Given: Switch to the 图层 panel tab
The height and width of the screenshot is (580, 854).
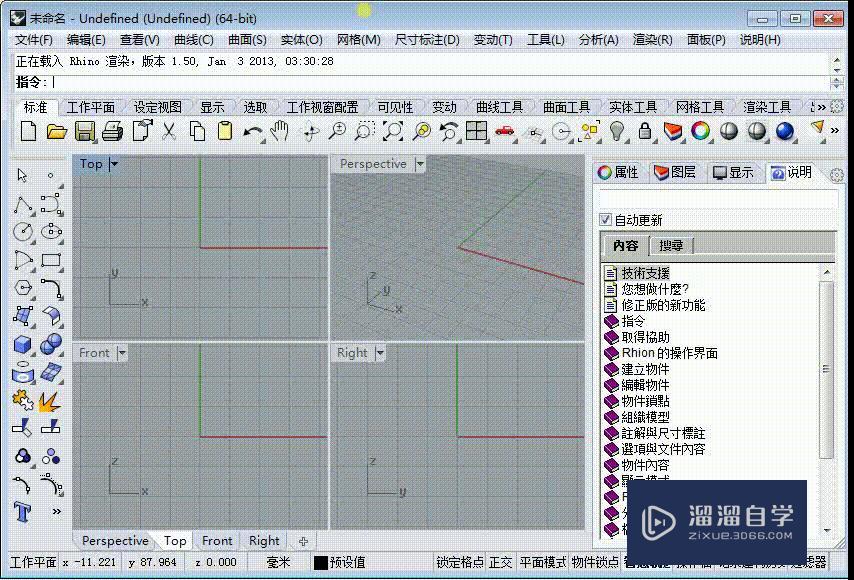Looking at the screenshot, I should (674, 173).
